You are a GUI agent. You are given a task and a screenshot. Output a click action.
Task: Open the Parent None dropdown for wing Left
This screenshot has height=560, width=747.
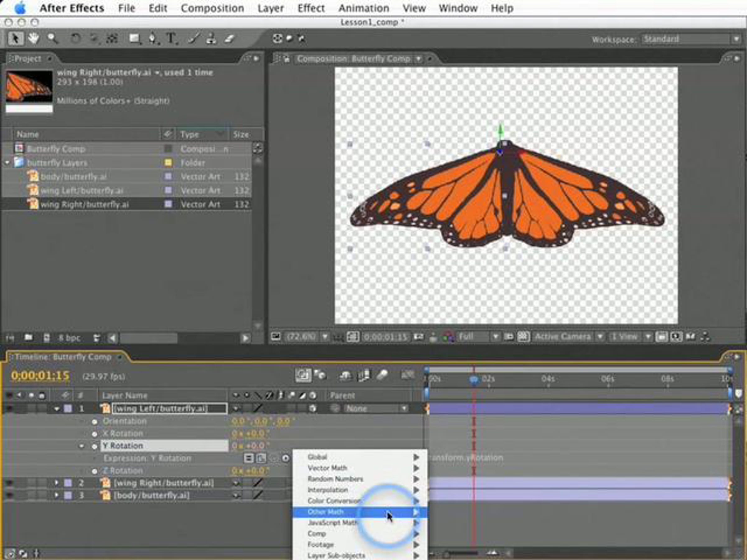377,409
